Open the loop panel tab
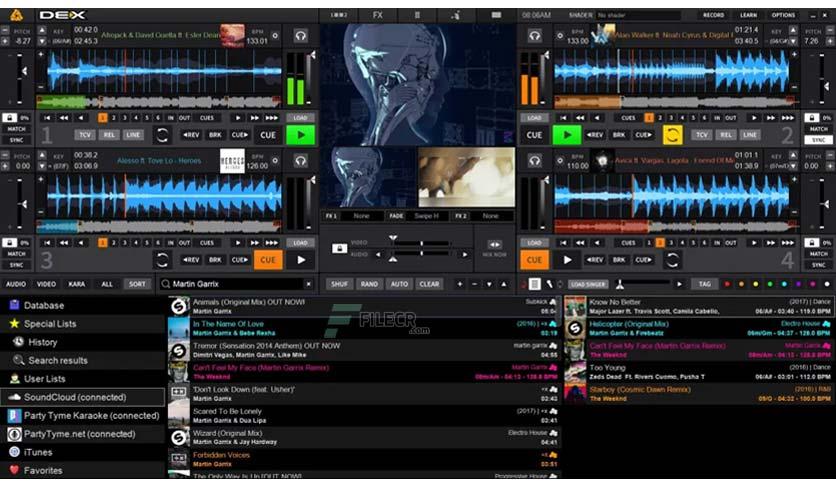836x484 pixels. (417, 15)
